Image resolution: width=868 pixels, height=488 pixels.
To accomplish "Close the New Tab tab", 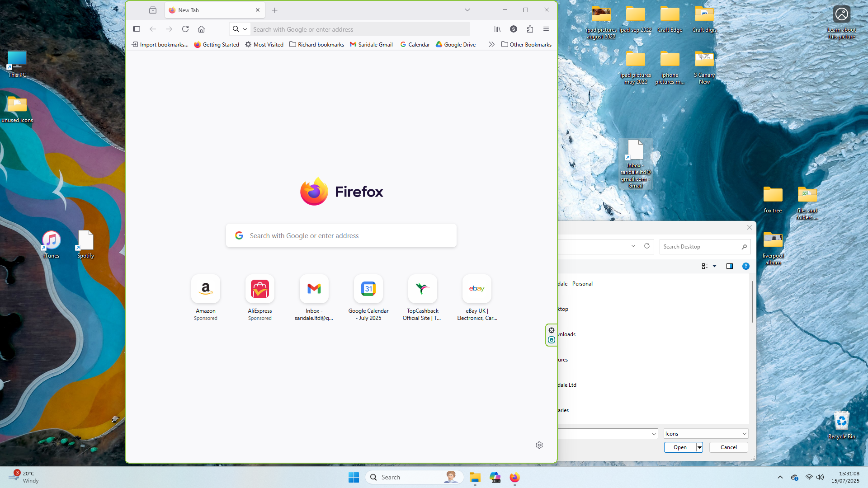I will tap(258, 10).
